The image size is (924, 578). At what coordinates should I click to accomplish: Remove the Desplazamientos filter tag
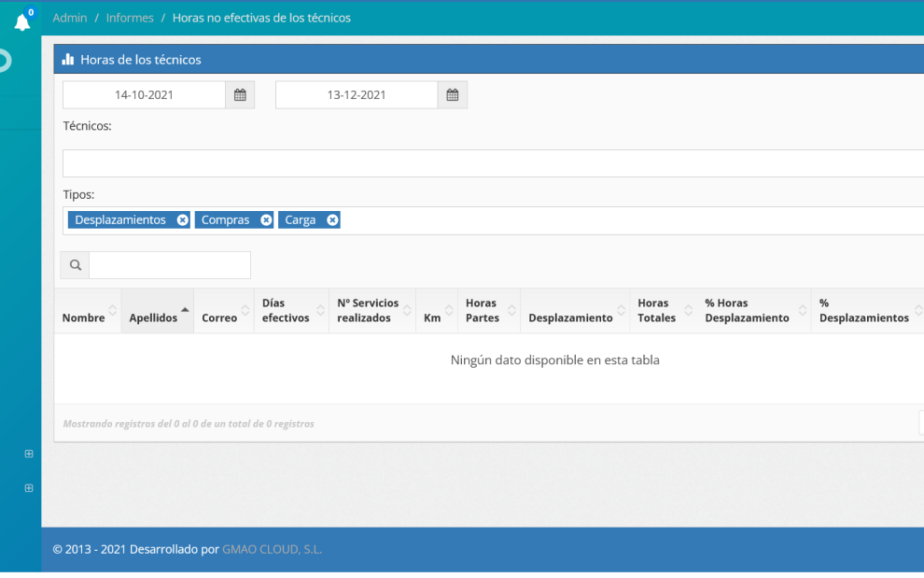click(x=182, y=219)
